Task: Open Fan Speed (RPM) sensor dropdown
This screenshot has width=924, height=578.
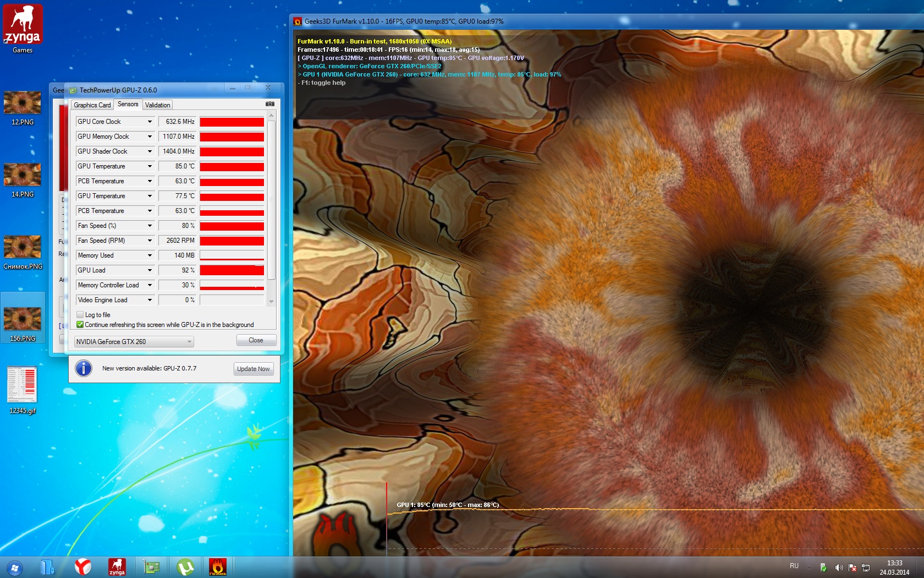Action: 115,241
